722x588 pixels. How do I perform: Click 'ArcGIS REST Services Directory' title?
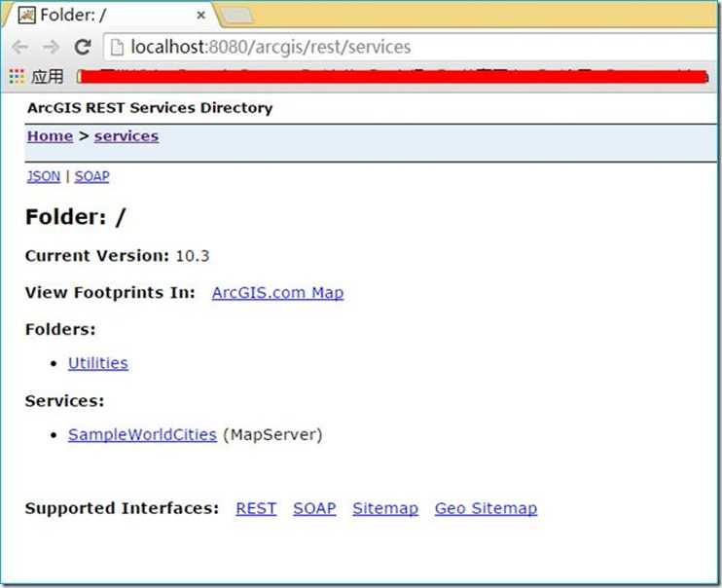150,108
